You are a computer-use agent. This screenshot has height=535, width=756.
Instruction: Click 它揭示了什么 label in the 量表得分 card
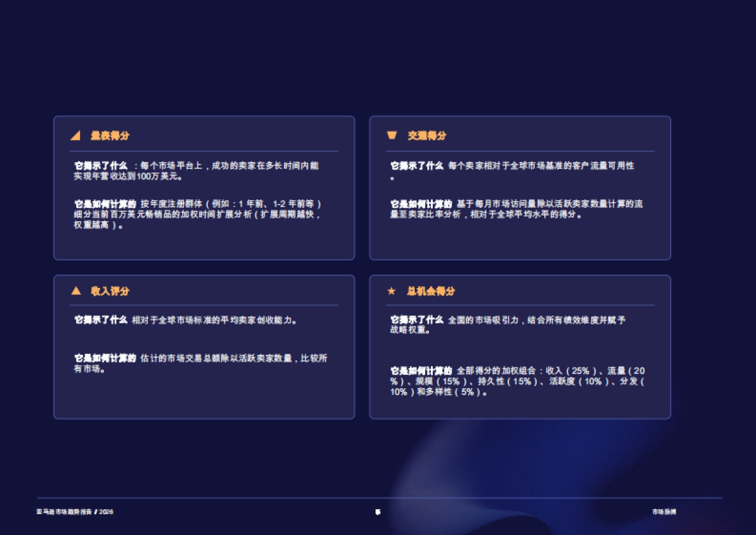pyautogui.click(x=101, y=166)
